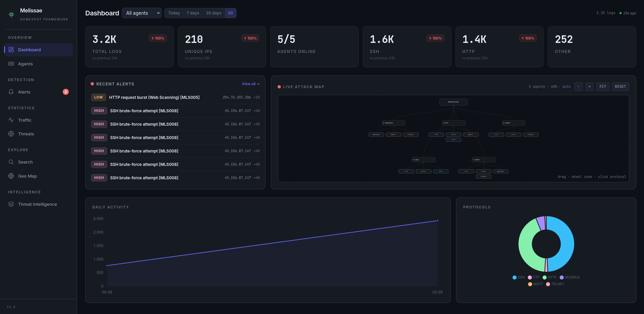The width and height of the screenshot is (644, 314).
Task: Click the FIT button on attack map
Action: (x=603, y=86)
